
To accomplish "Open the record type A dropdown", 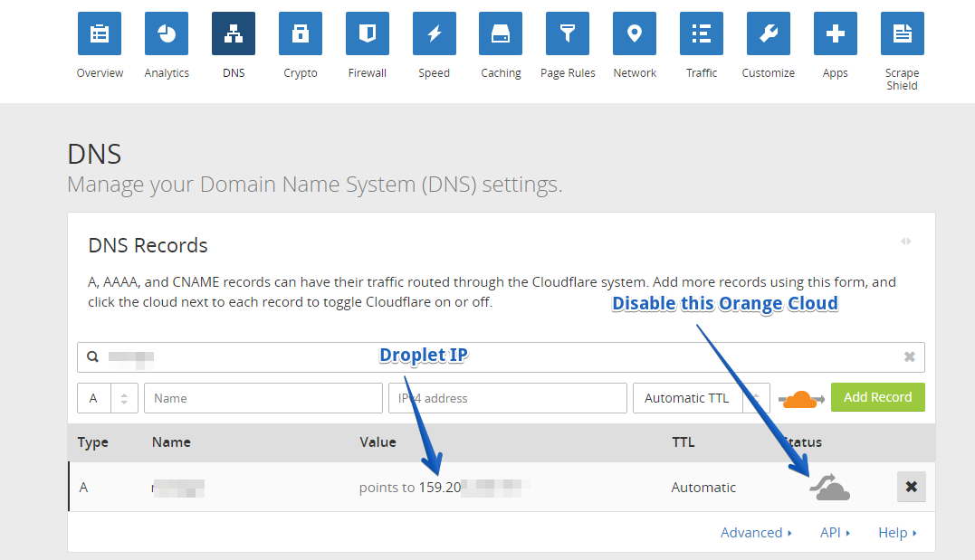I will pos(108,398).
